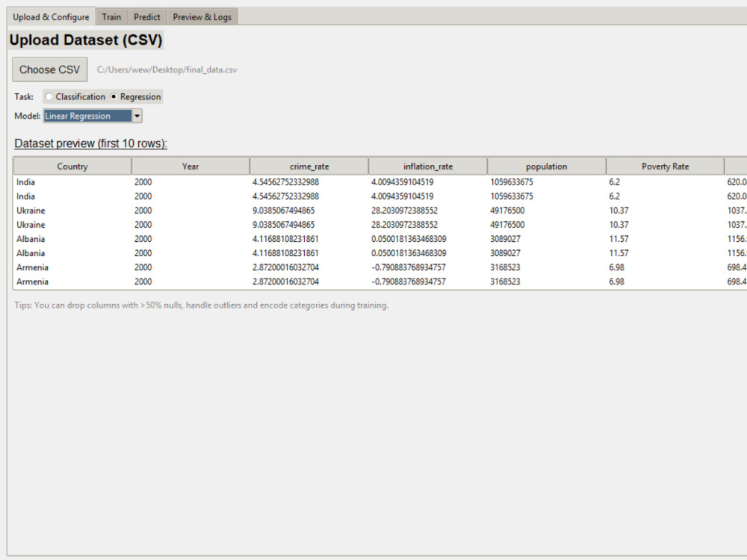Click the Poverty Rate column header
747x560 pixels.
(665, 167)
